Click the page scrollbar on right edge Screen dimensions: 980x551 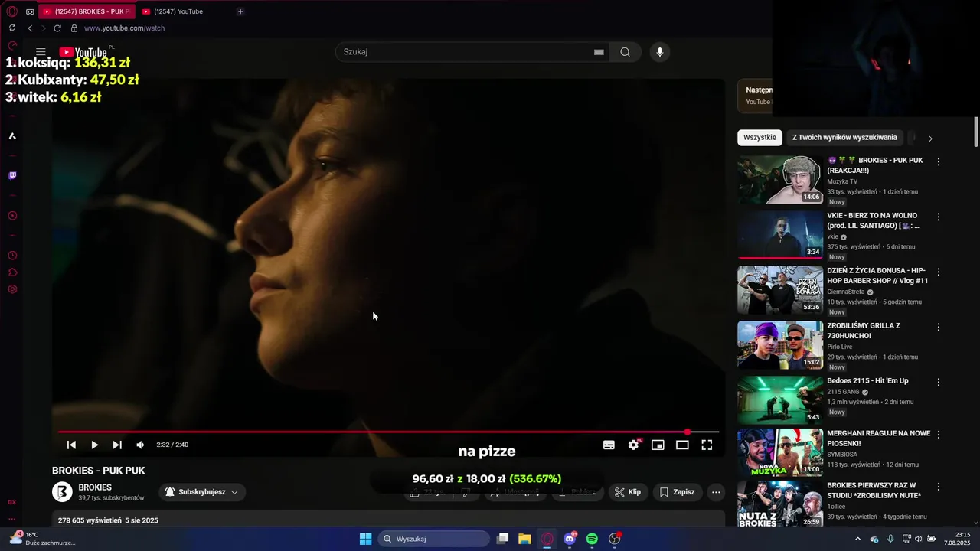(976, 132)
